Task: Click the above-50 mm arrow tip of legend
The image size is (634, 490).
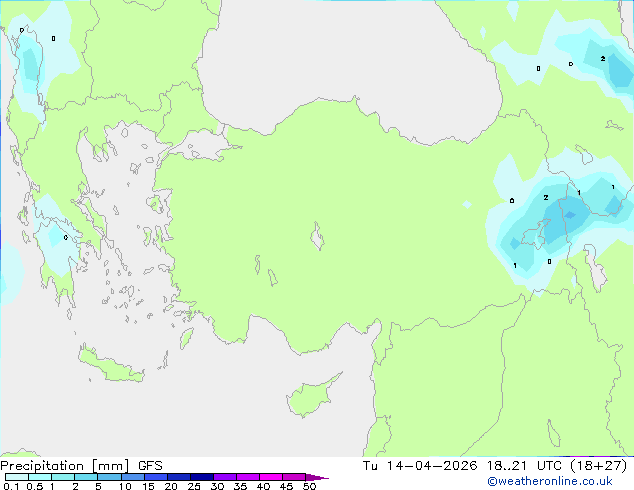Action: [317, 477]
